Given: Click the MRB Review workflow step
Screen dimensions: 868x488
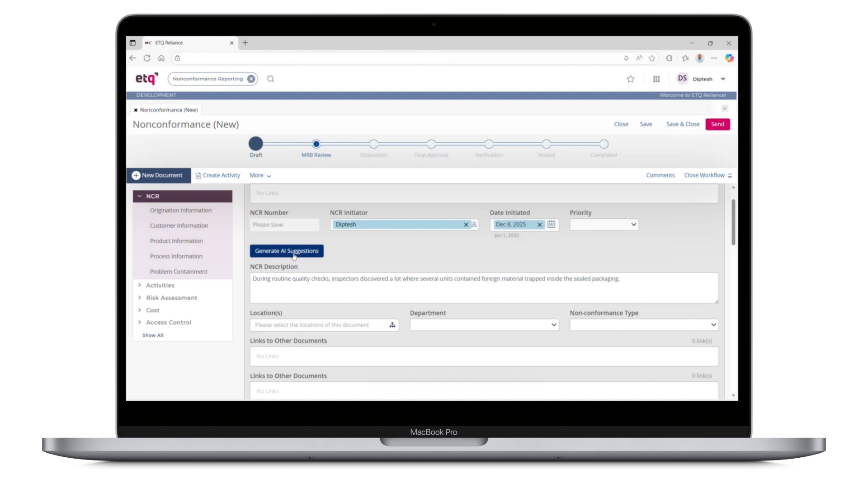Looking at the screenshot, I should click(x=316, y=144).
